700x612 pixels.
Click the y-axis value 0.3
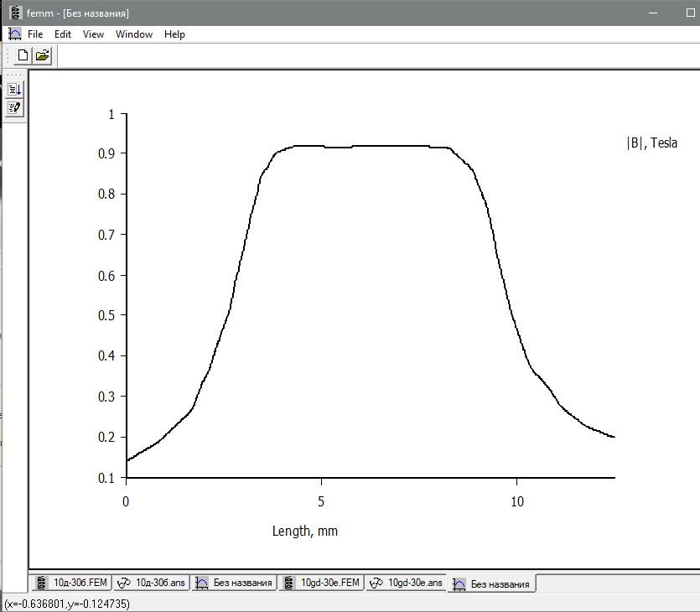[106, 397]
